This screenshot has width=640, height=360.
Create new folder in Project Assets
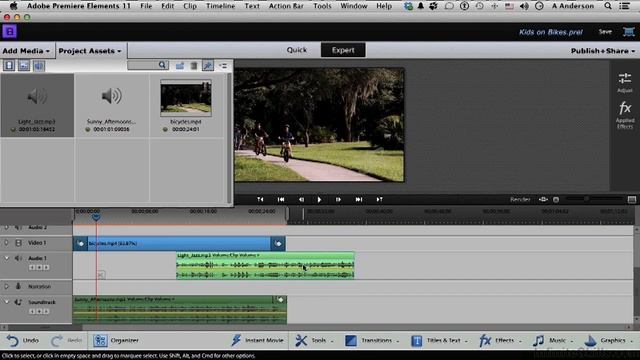[180, 66]
